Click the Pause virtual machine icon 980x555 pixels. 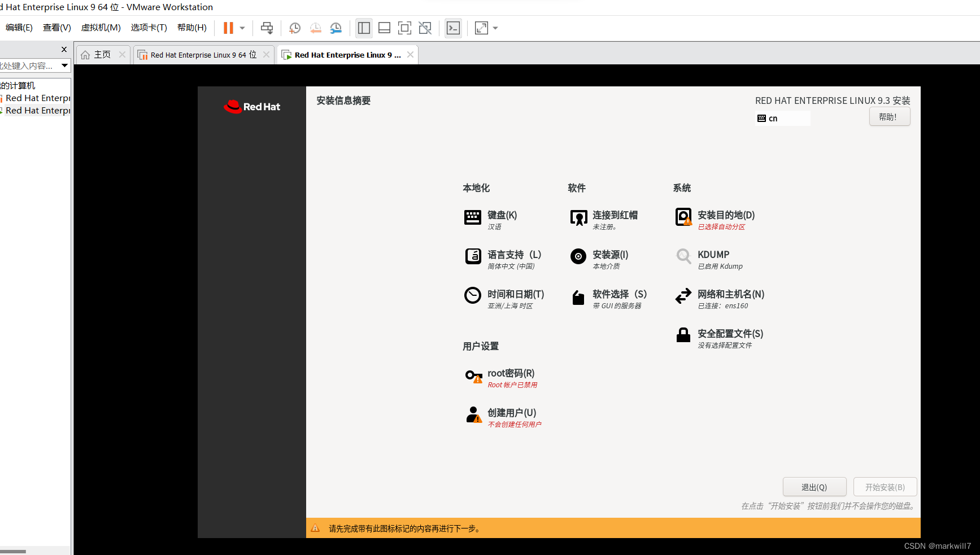point(228,28)
